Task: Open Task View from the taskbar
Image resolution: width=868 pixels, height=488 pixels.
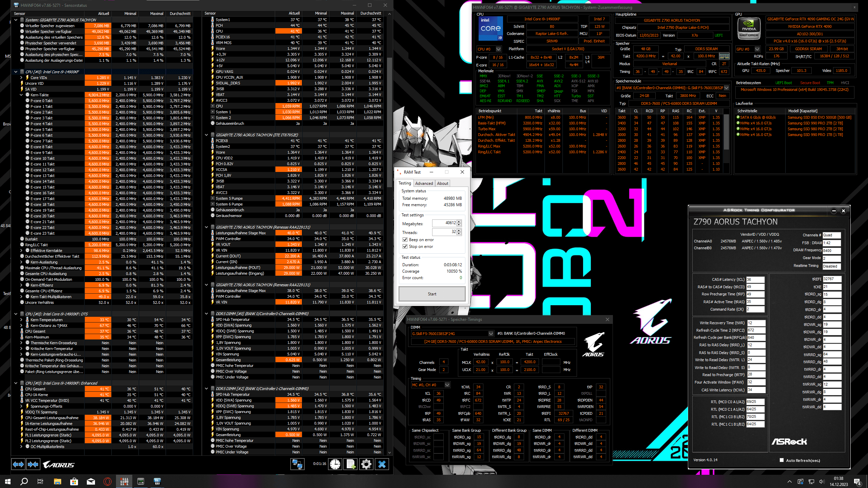Action: [40, 481]
